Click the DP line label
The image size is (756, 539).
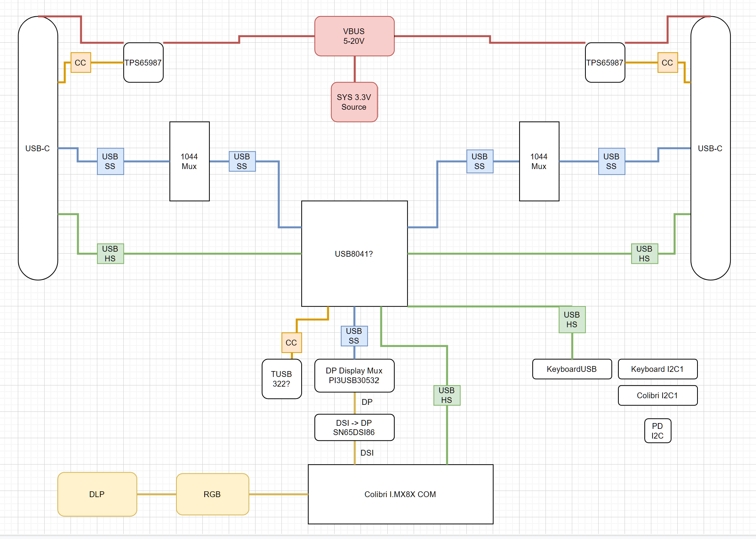(367, 402)
